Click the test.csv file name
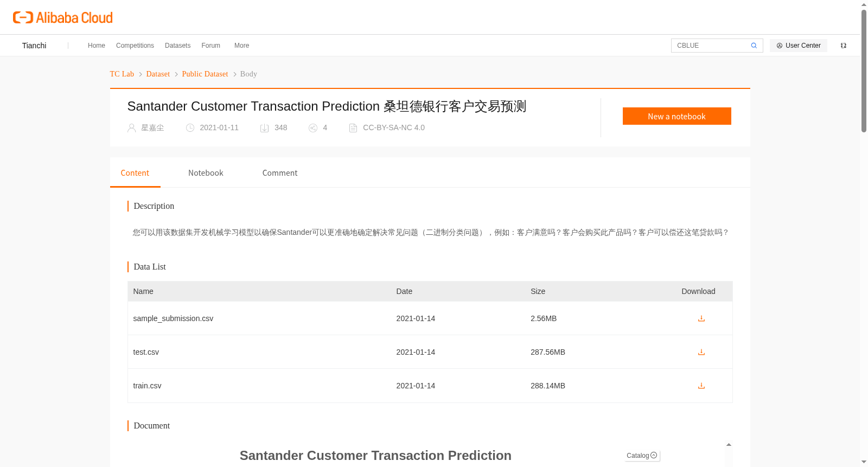This screenshot has height=467, width=868. 146,352
